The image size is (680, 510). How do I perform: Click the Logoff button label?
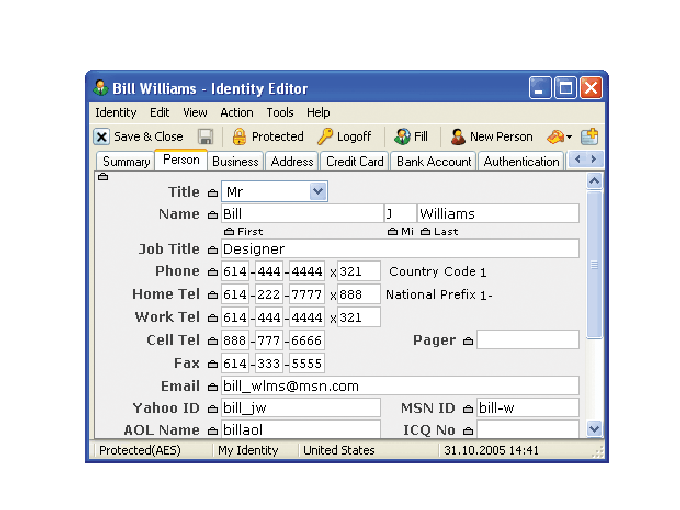pos(354,137)
